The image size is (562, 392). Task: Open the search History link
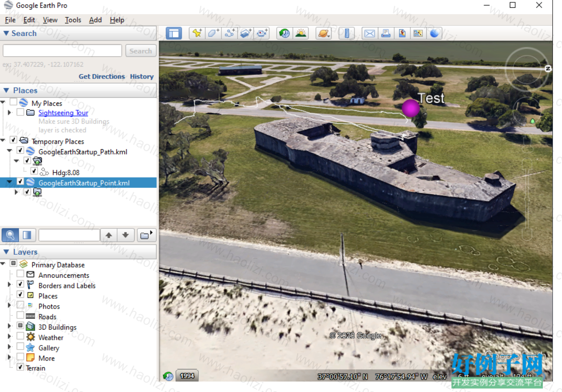point(142,76)
